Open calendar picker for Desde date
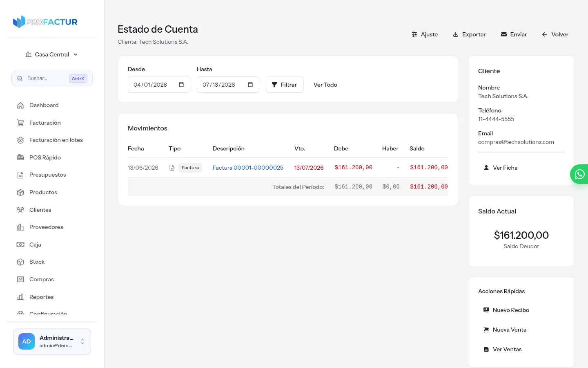Image resolution: width=588 pixels, height=368 pixels. coord(181,85)
